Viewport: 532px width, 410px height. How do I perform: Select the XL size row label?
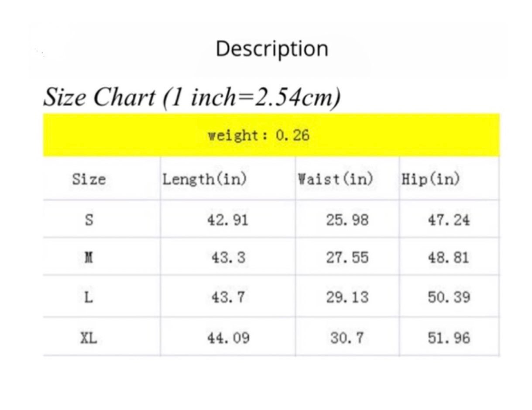tap(89, 338)
